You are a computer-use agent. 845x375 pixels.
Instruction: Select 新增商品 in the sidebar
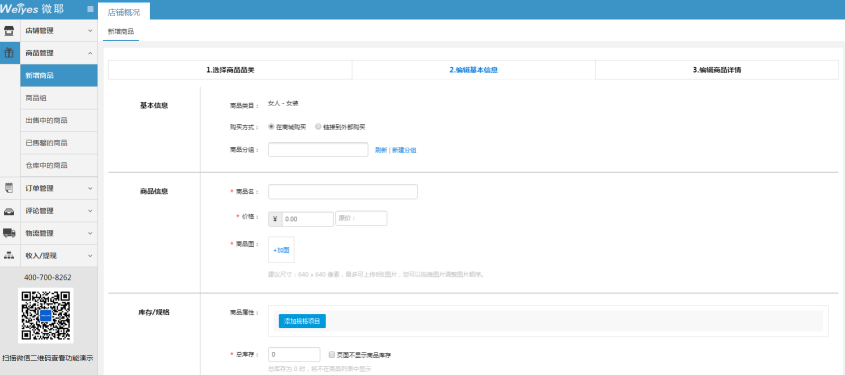59,75
